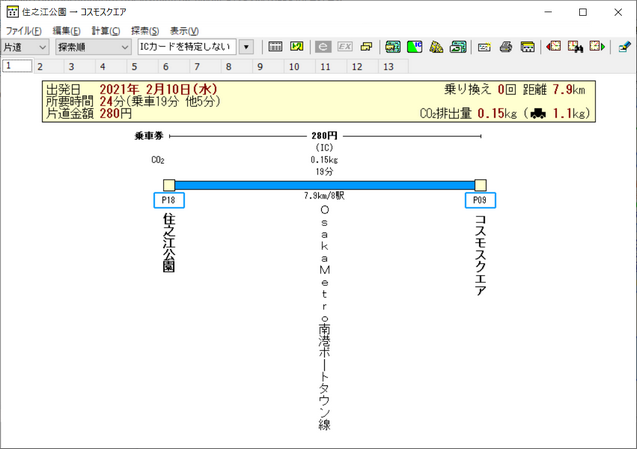The image size is (637, 449).
Task: Open the 探索順 sort order dropdown
Action: tap(93, 47)
